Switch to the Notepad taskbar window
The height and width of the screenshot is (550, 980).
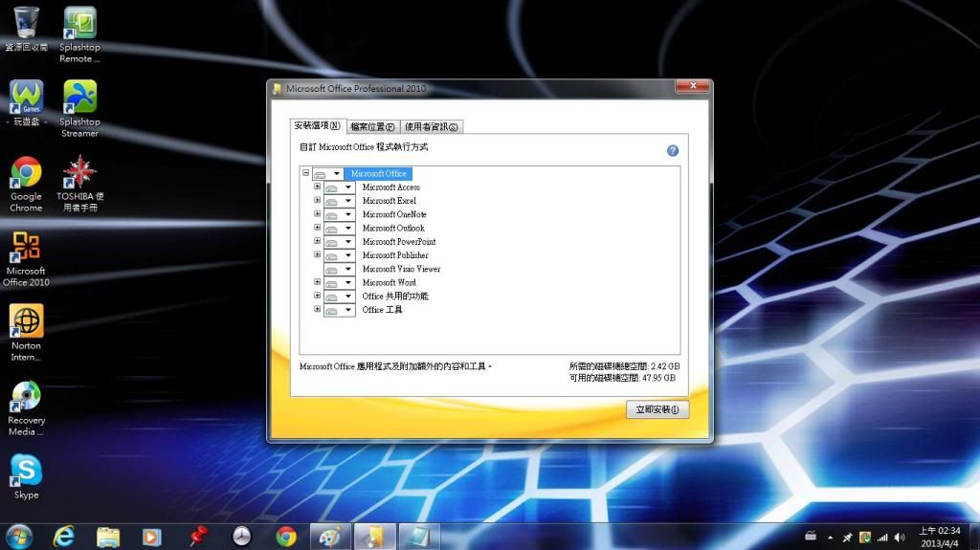point(419,537)
